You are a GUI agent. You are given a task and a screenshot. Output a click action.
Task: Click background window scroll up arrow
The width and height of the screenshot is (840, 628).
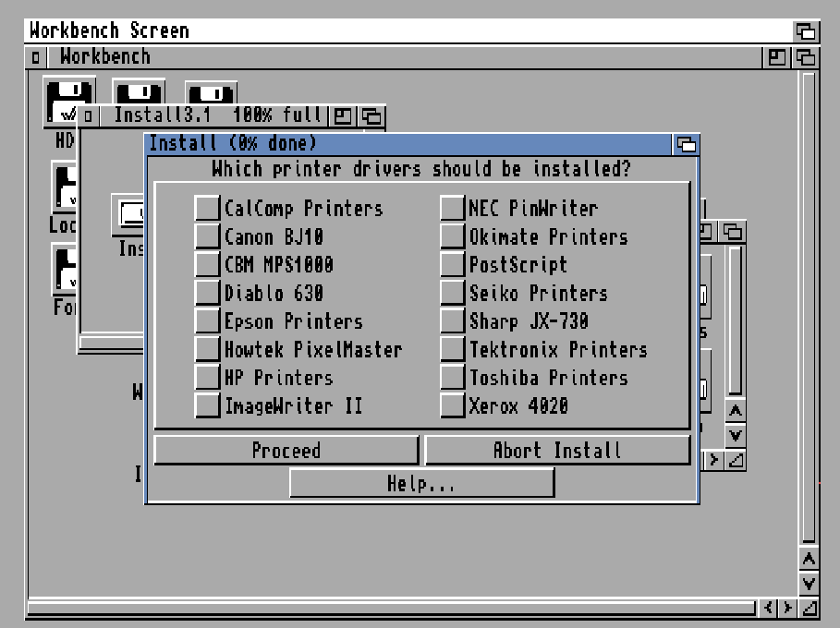coord(736,411)
